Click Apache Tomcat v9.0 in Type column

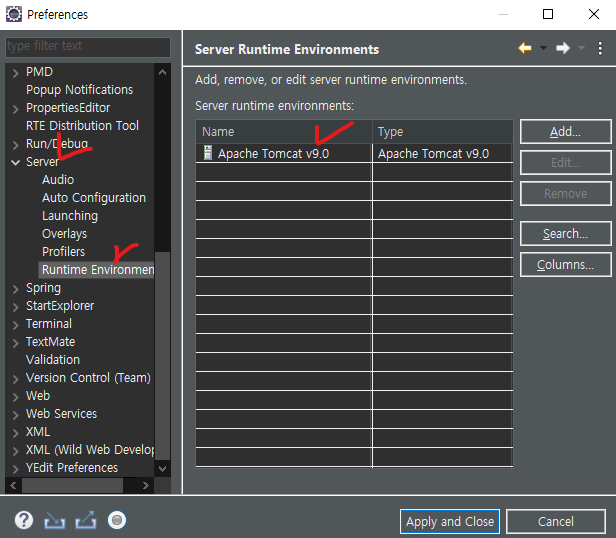click(x=433, y=153)
